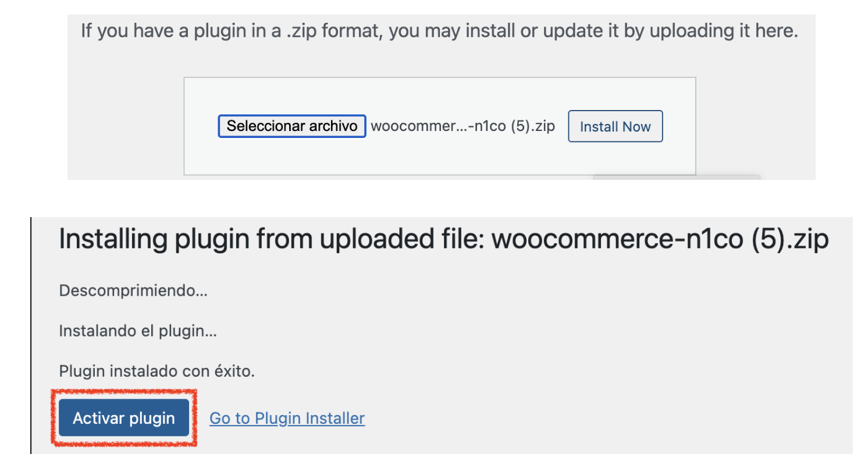Viewport: 868px width, 468px height.
Task: Activate the plugin with Activar plugin
Action: 123,418
